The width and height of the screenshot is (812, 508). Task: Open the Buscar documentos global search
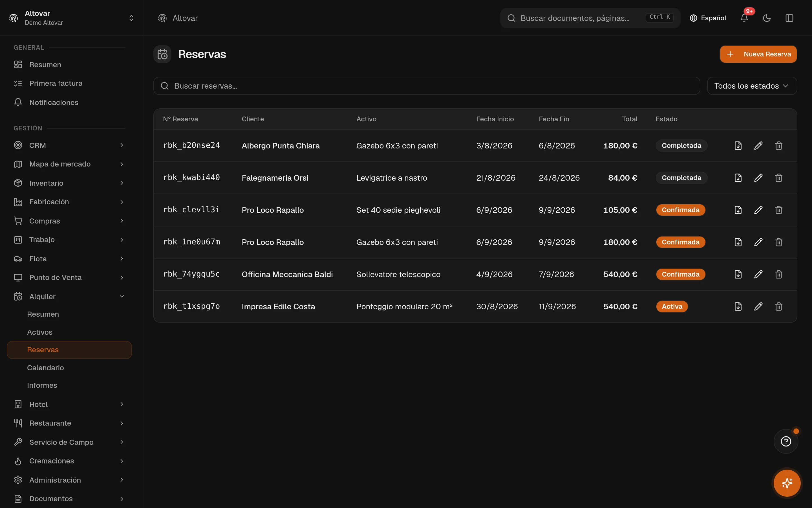click(590, 18)
